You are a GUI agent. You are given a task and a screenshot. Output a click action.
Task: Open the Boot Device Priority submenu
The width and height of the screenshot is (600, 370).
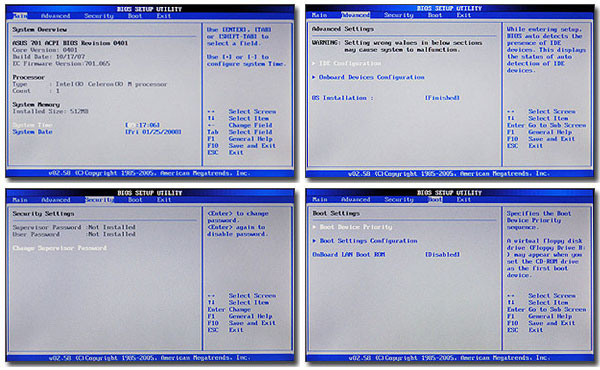(355, 227)
